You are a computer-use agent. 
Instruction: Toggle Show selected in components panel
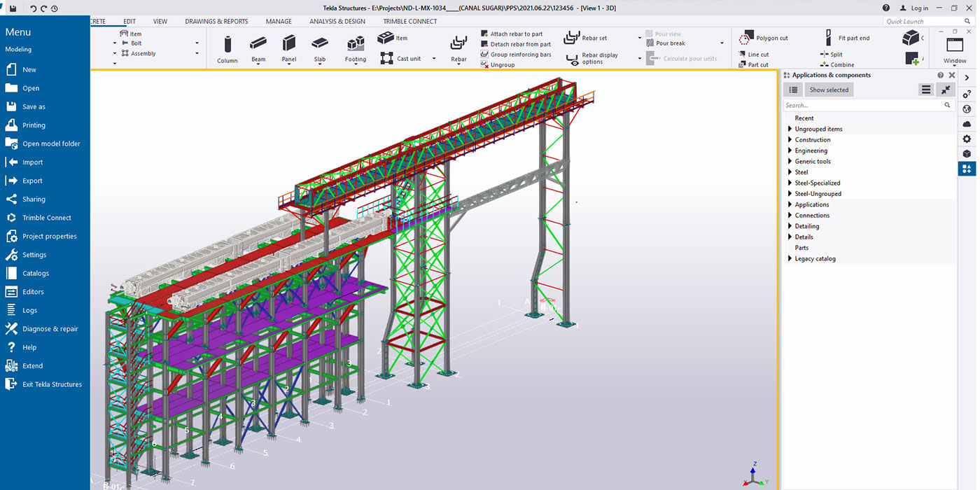828,90
